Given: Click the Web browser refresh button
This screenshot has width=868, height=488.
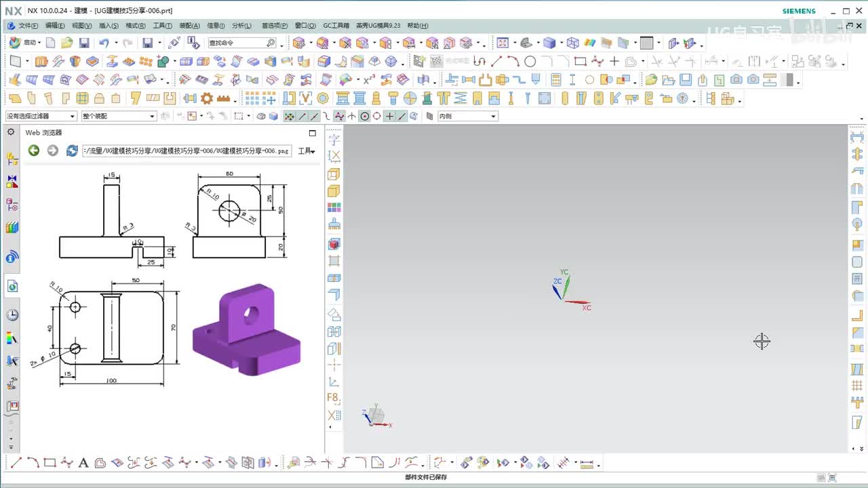Looking at the screenshot, I should coord(72,150).
